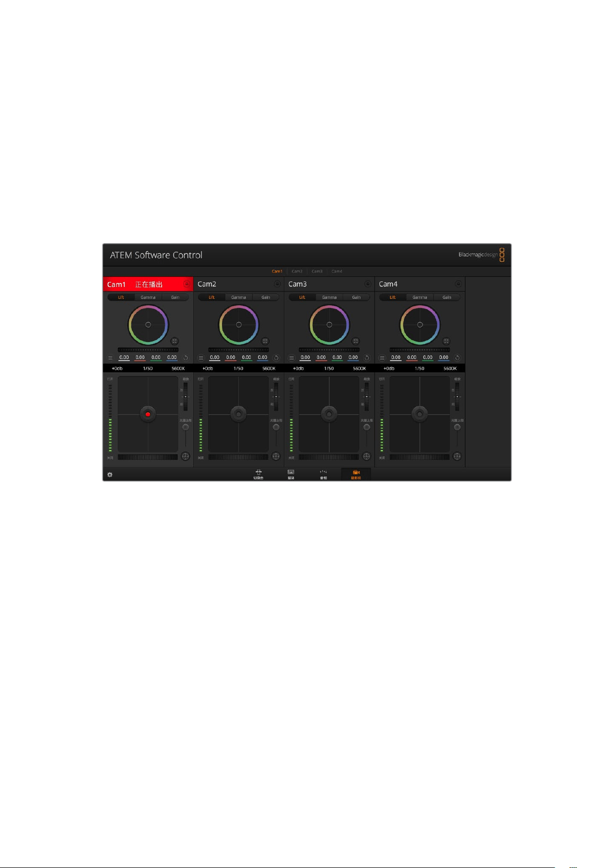Click Cam1 color wheel center
The width and height of the screenshot is (614, 868).
(148, 325)
